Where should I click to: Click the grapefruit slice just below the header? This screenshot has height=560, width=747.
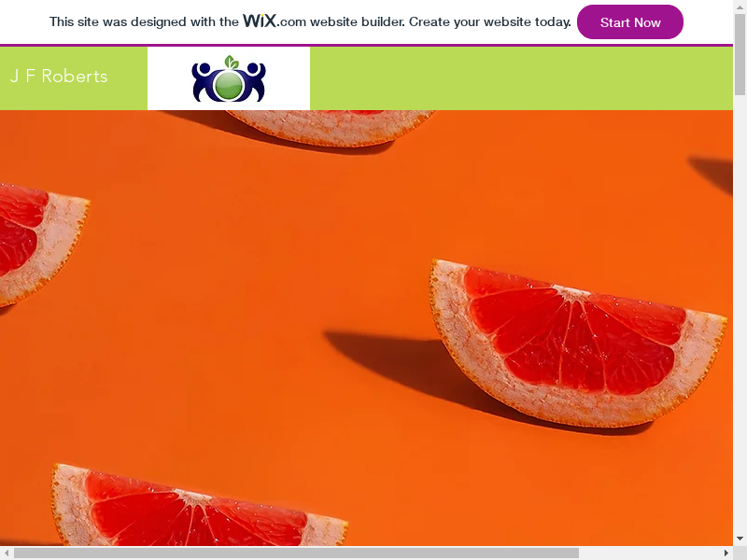pyautogui.click(x=330, y=128)
